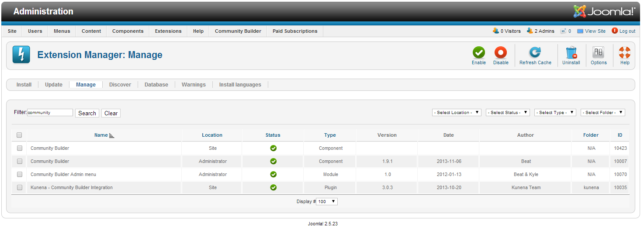Open the Help lifebuoy icon

[x=625, y=53]
